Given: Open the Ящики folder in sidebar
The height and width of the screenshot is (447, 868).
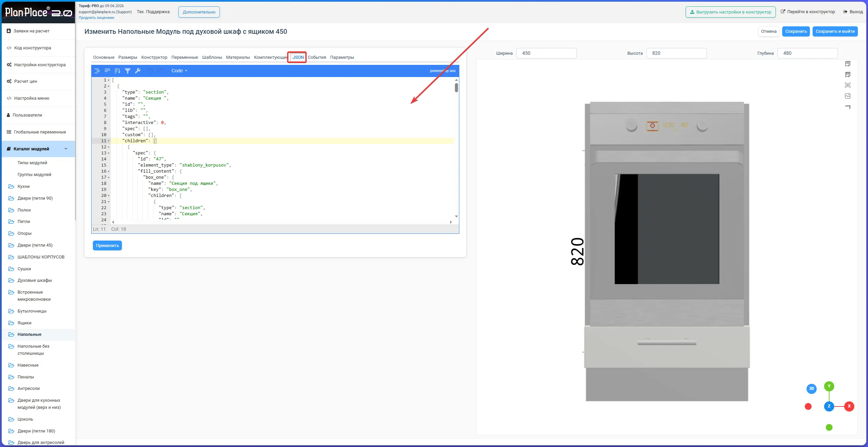Looking at the screenshot, I should [x=24, y=323].
